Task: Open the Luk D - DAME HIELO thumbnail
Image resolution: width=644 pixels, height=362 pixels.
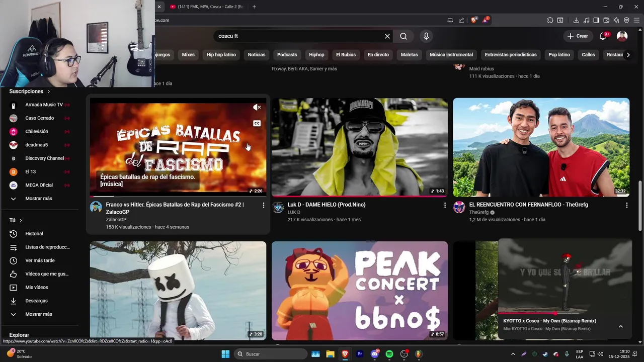Action: tap(359, 147)
